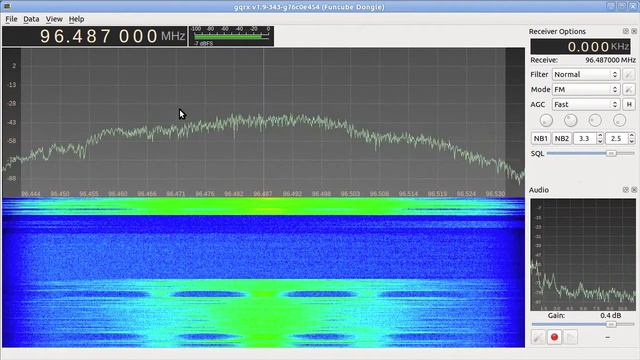Open the Help menu
The width and height of the screenshot is (640, 360).
point(76,19)
